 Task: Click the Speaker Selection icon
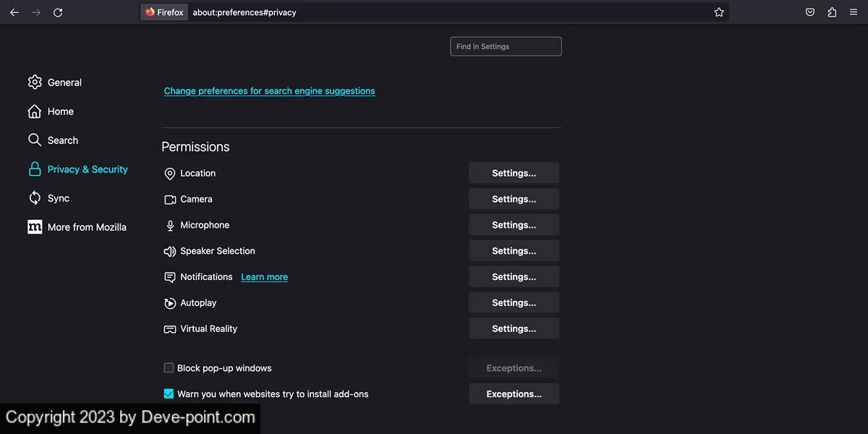tap(170, 252)
